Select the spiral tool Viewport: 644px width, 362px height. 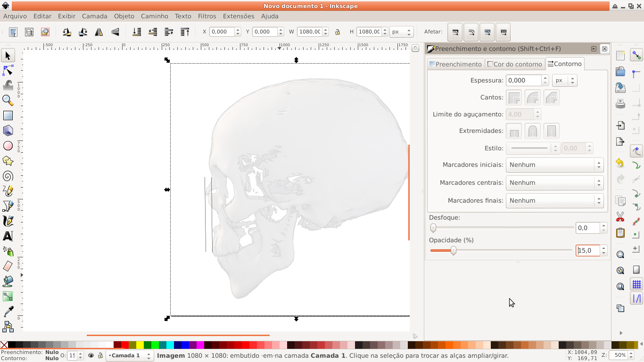click(x=8, y=176)
